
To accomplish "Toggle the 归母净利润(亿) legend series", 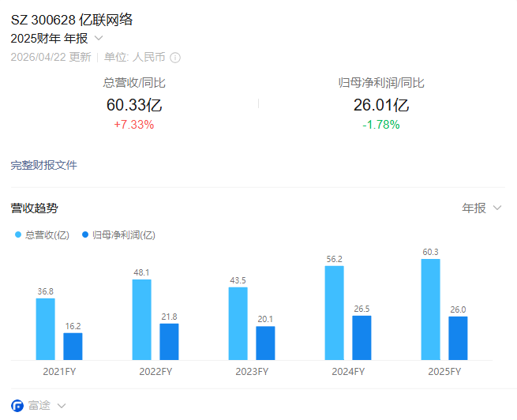I will (x=118, y=235).
